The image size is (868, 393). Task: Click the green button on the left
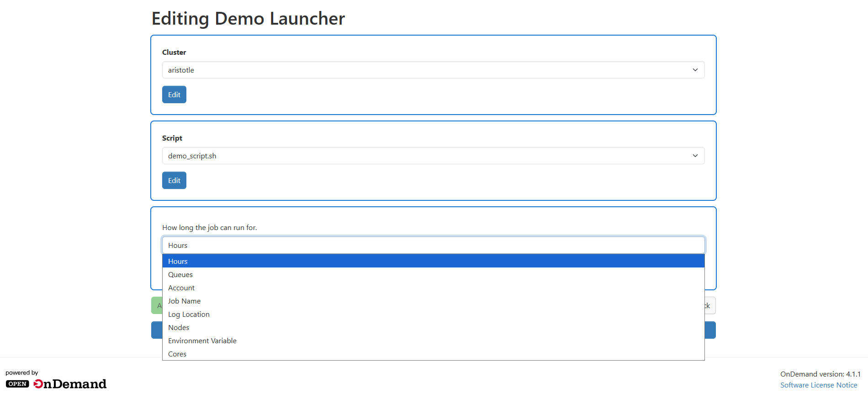point(157,305)
